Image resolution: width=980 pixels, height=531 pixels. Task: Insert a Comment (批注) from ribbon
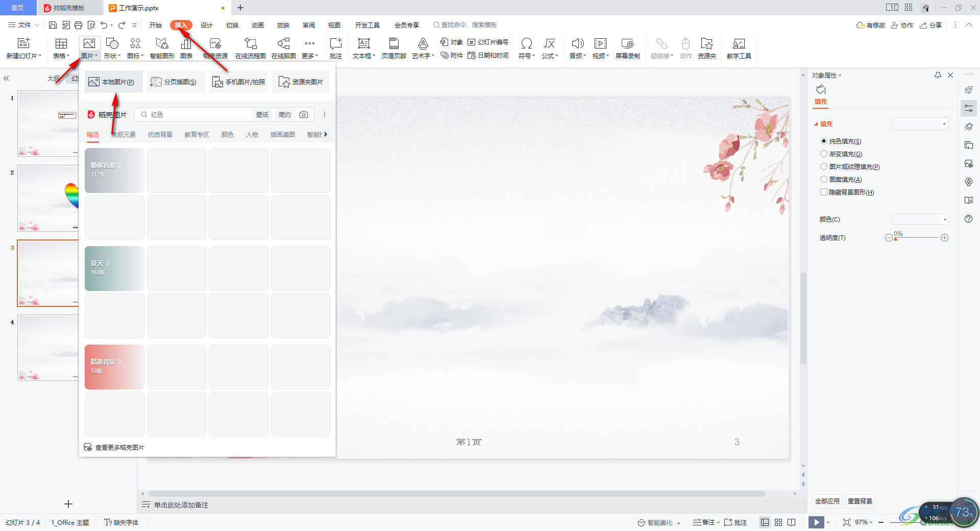click(336, 49)
